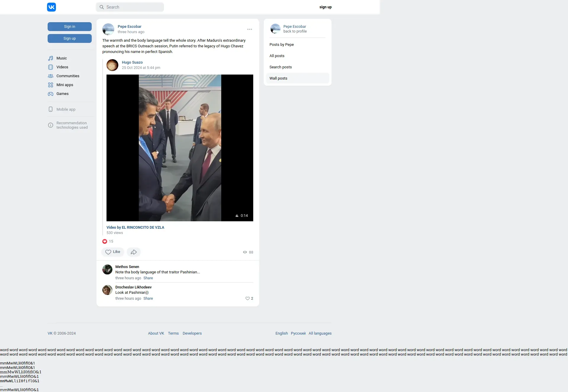The width and height of the screenshot is (568, 392).
Task: Open Hugo Suazo's profile link
Action: click(132, 62)
